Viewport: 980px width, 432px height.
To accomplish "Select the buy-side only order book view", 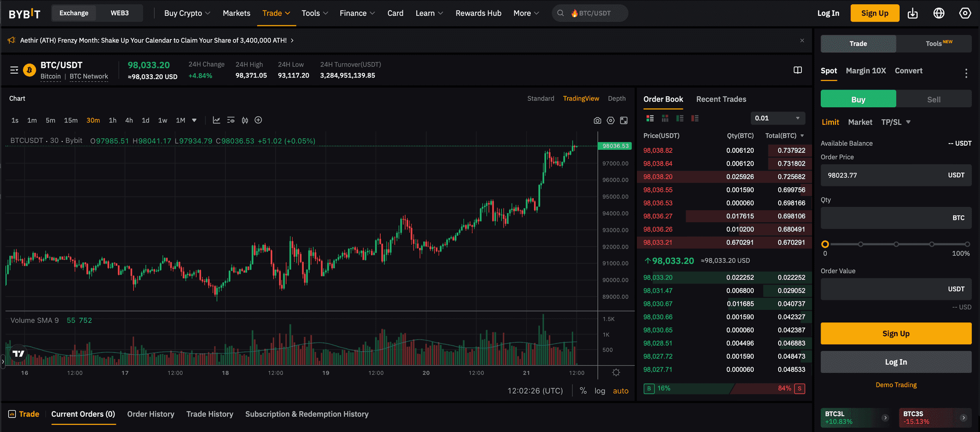I will point(680,118).
